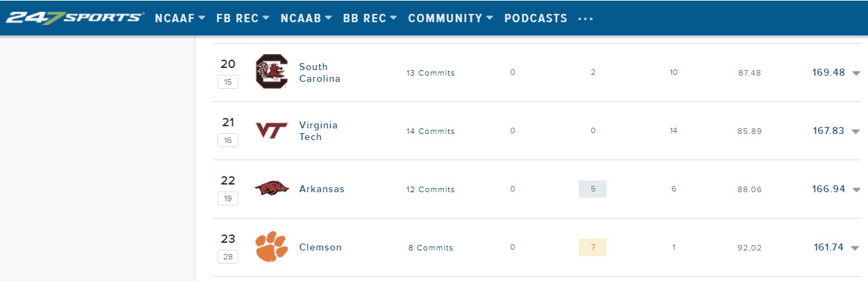The image size is (868, 281).
Task: Expand Clemson row details arrow
Action: pyautogui.click(x=855, y=248)
